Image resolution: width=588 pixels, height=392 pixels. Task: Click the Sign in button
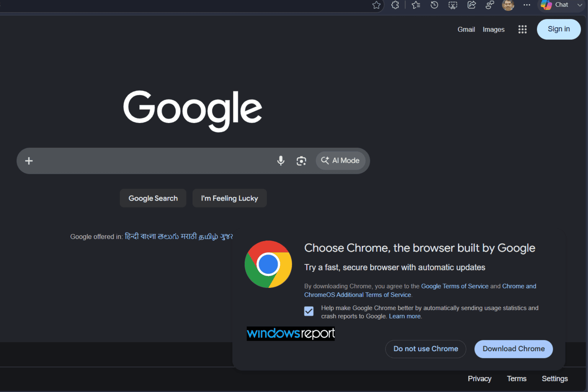[559, 29]
